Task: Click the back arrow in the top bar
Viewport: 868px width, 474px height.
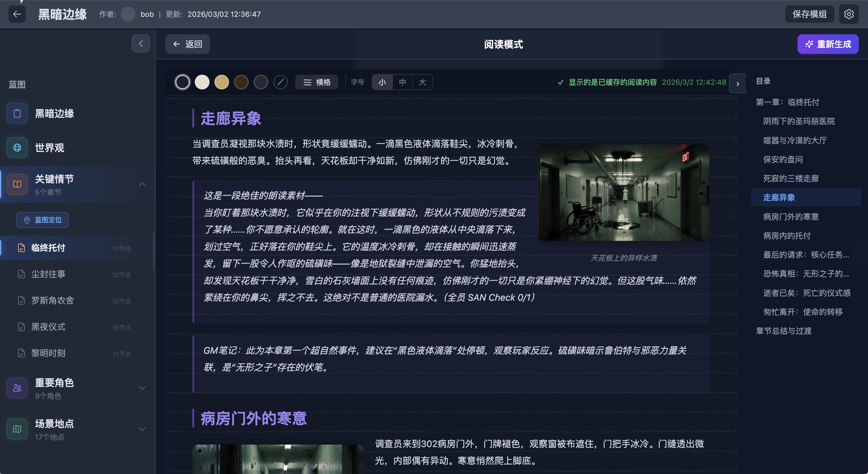Action: click(17, 14)
